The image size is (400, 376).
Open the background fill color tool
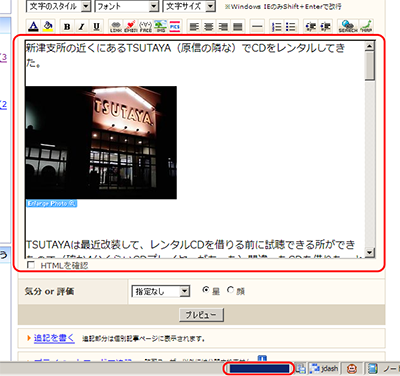pos(48,26)
